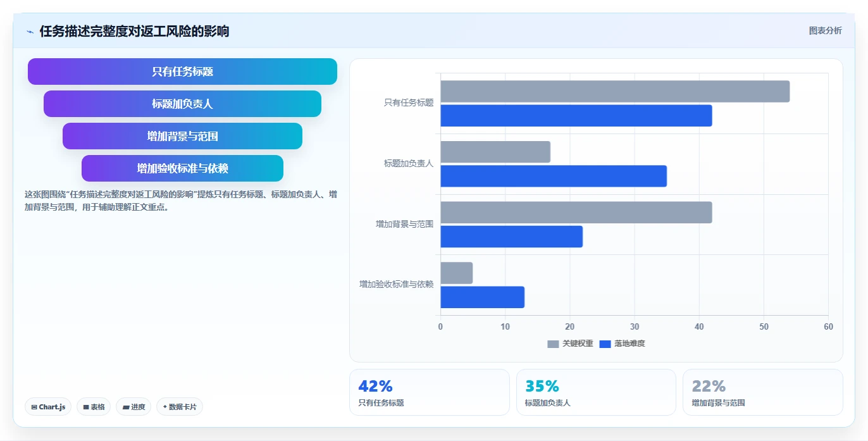Click the x-axis tick label 20
868x441 pixels.
tap(570, 327)
